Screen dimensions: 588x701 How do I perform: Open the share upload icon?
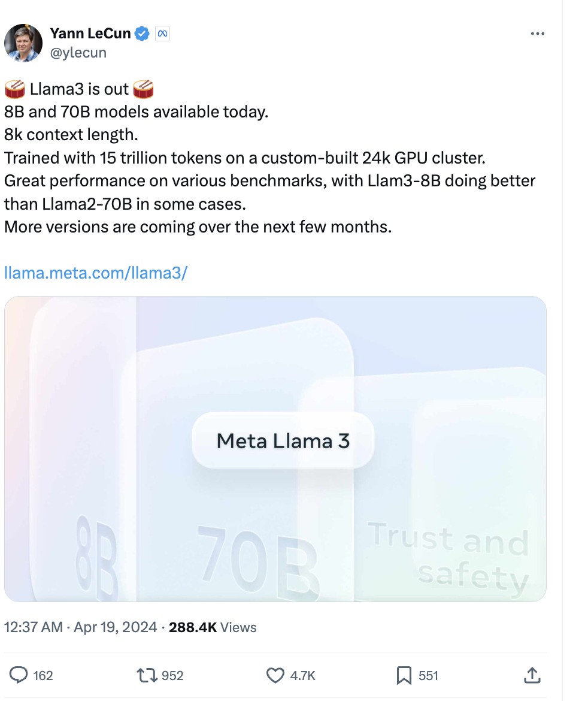coord(531,675)
